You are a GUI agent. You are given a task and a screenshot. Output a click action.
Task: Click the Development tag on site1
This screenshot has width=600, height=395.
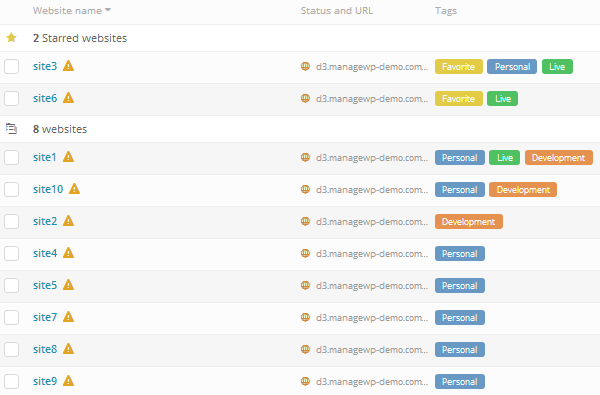[559, 157]
